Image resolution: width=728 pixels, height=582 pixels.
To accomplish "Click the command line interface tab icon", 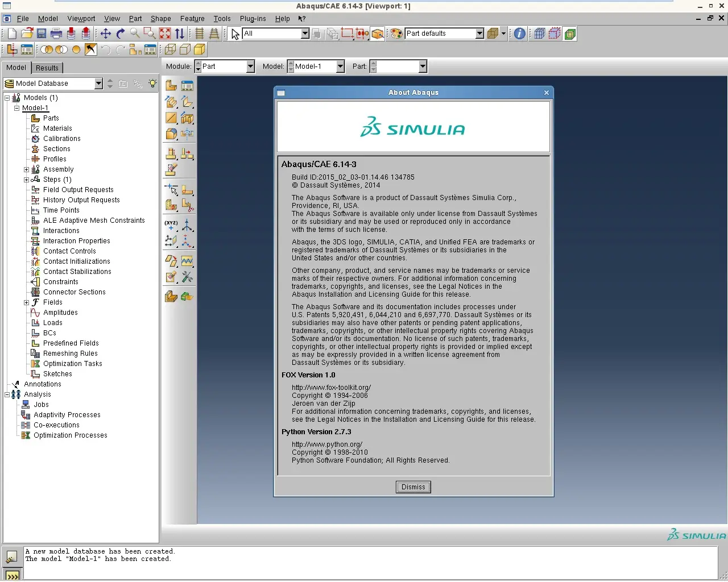I will point(12,575).
